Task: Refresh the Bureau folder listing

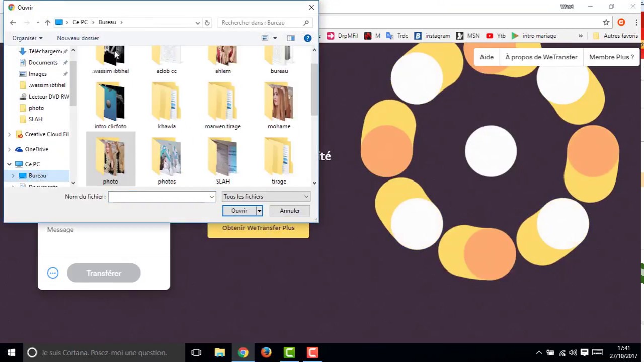Action: 207,22
